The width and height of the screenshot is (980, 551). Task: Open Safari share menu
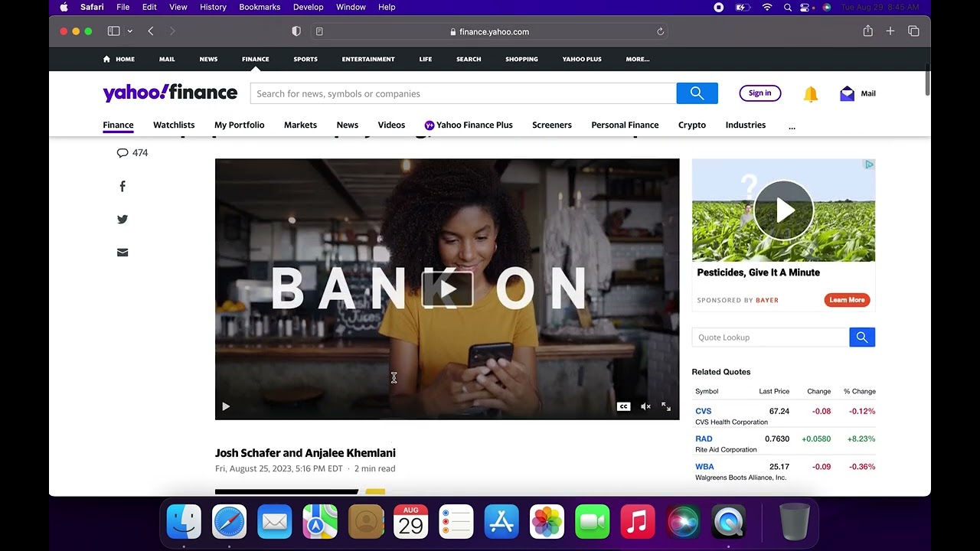click(867, 31)
